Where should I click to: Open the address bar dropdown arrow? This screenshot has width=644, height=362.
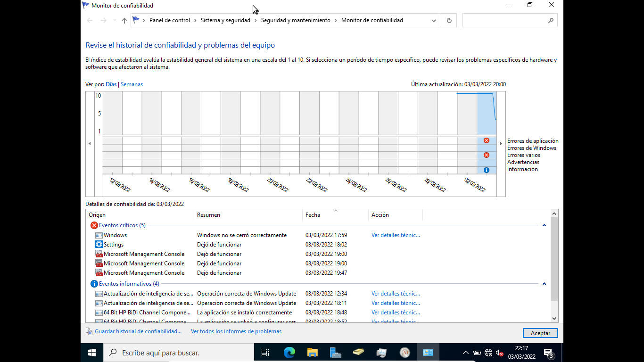click(x=433, y=20)
